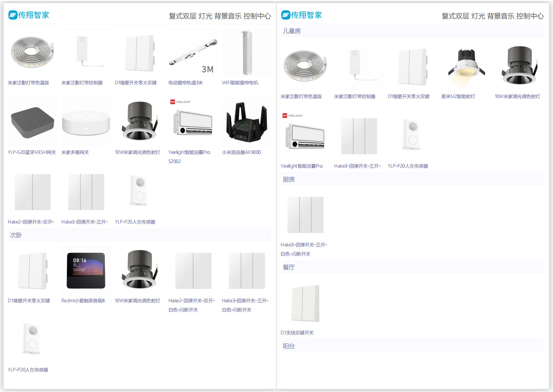Open the 电动窗帘轨道3米 label
The image size is (553, 392).
[x=185, y=83]
